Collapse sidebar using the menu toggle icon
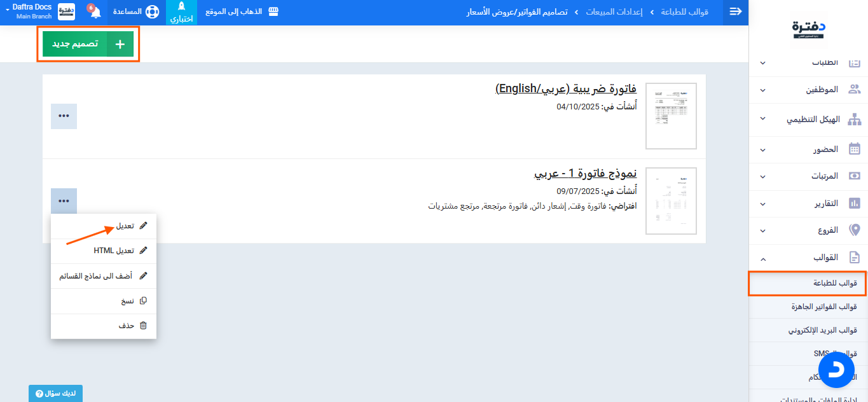The height and width of the screenshot is (402, 868). point(736,12)
